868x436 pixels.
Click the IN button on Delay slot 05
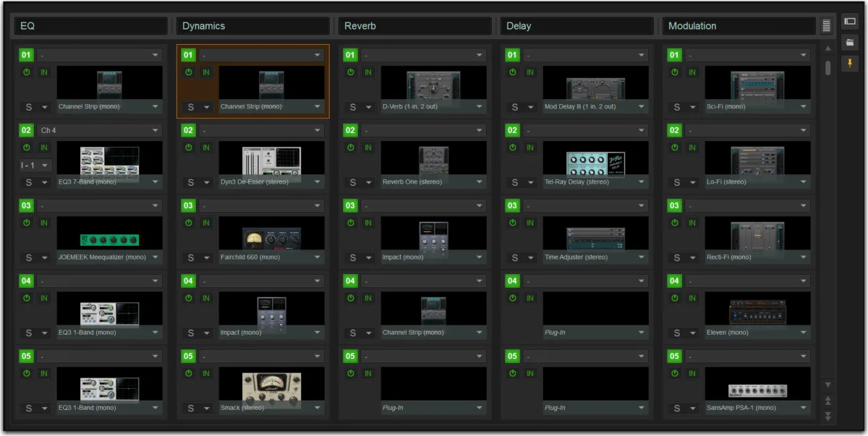tap(530, 373)
